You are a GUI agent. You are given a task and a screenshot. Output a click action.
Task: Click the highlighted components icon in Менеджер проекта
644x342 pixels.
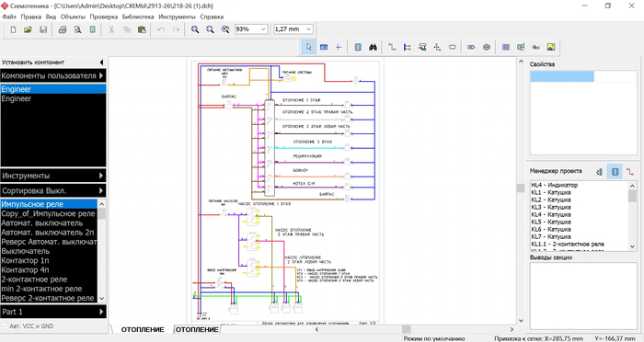coord(615,172)
